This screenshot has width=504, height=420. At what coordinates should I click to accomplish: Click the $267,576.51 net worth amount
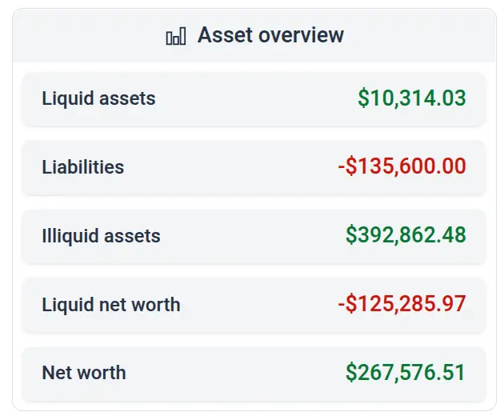tap(406, 373)
